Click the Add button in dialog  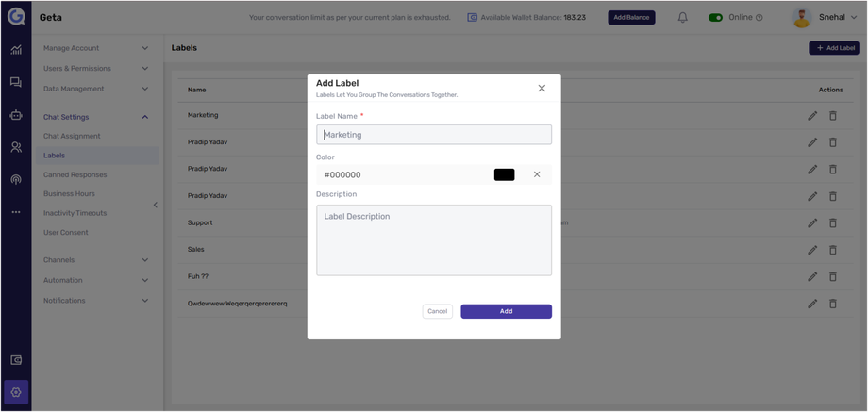(x=506, y=311)
